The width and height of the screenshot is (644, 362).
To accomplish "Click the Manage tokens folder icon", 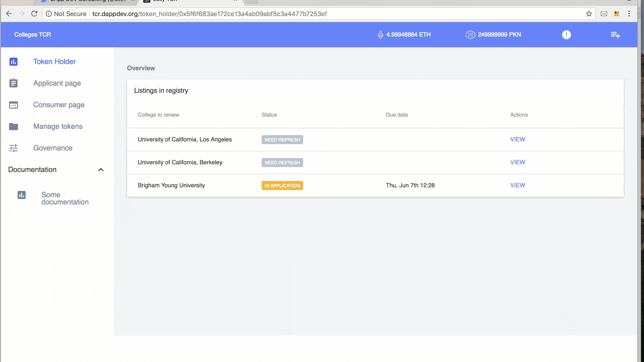I will [13, 126].
